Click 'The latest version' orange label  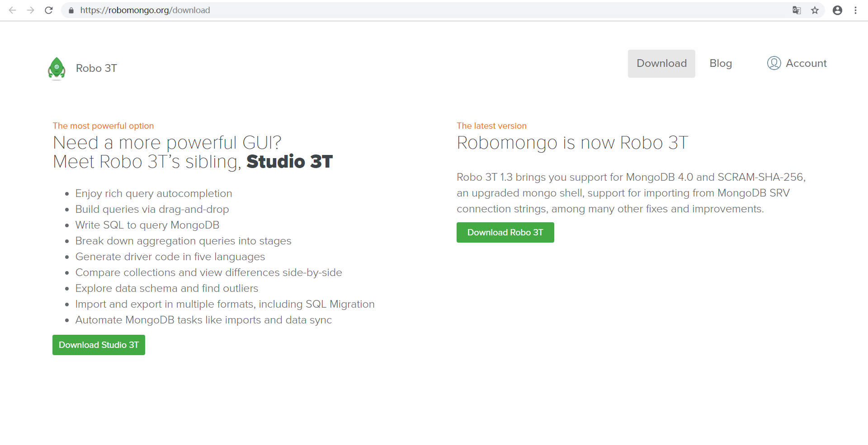[x=491, y=126]
